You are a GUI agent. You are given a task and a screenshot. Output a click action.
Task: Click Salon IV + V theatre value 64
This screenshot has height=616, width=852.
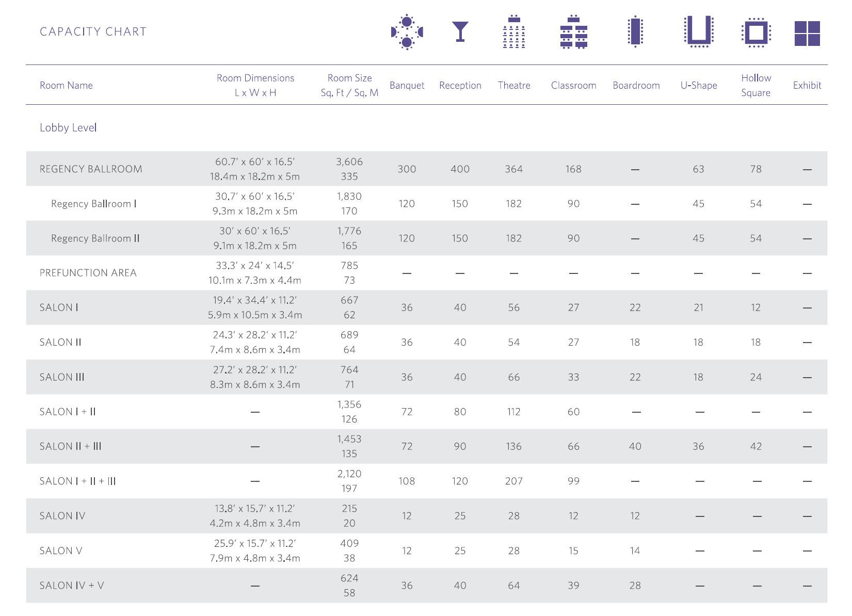point(514,586)
